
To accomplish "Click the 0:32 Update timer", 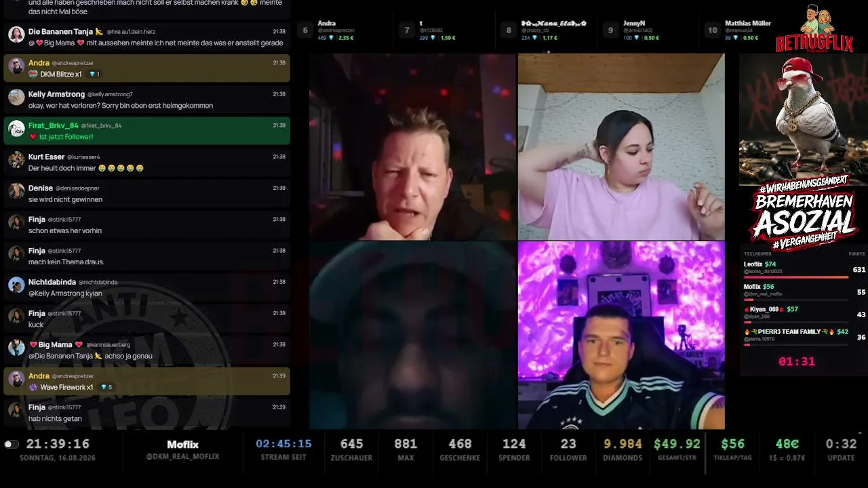I will [x=841, y=444].
